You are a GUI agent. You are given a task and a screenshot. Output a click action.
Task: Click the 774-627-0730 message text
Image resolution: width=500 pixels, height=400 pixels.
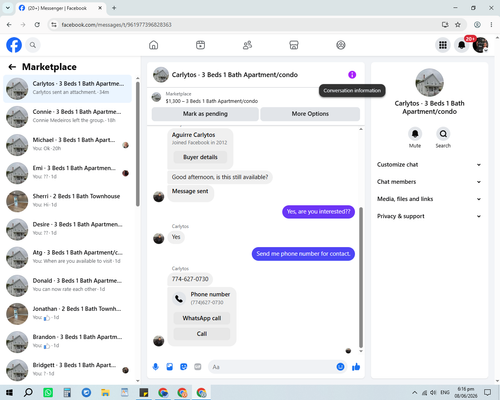[190, 279]
